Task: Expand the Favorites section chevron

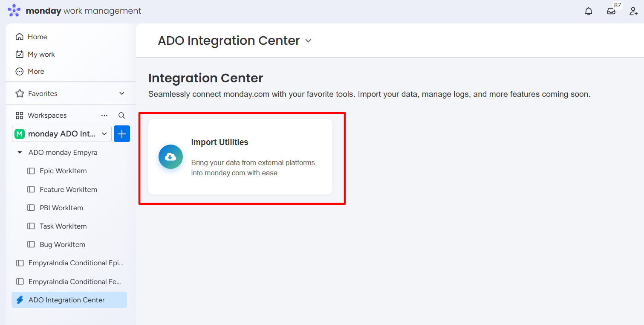Action: pos(122,93)
